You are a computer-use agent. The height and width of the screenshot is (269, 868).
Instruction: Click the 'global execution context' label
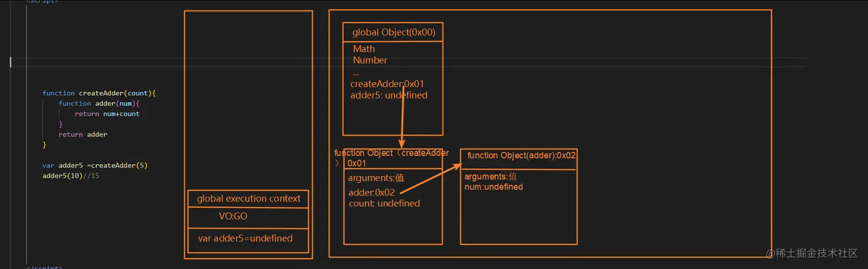[249, 198]
